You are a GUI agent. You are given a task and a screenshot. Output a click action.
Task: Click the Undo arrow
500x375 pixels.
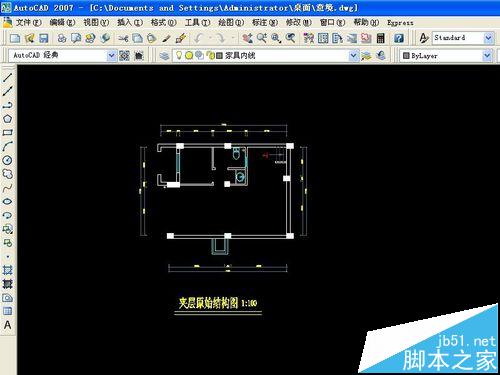(x=199, y=38)
